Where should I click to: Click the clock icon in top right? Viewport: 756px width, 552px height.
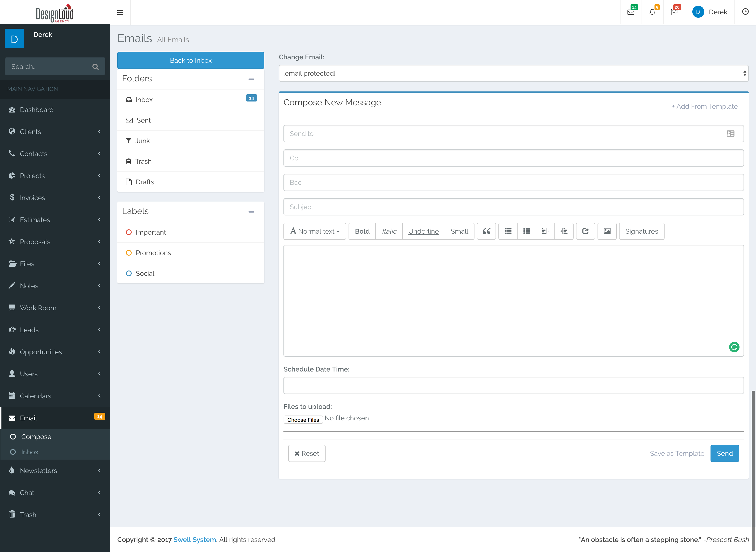[745, 12]
